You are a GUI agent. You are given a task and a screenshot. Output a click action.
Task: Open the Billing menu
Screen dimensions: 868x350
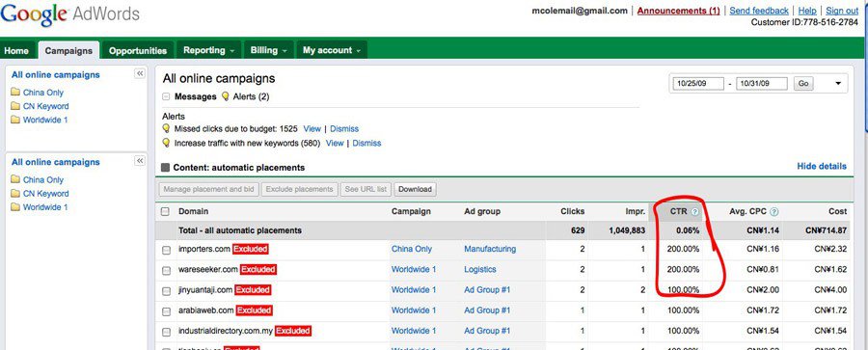(x=268, y=50)
